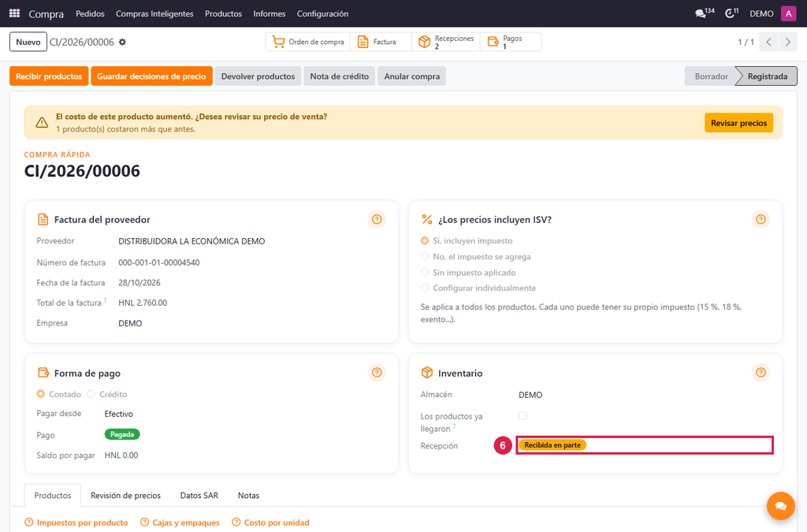Image resolution: width=807 pixels, height=532 pixels.
Task: Click the pager '1 / 1' text
Action: (x=746, y=43)
